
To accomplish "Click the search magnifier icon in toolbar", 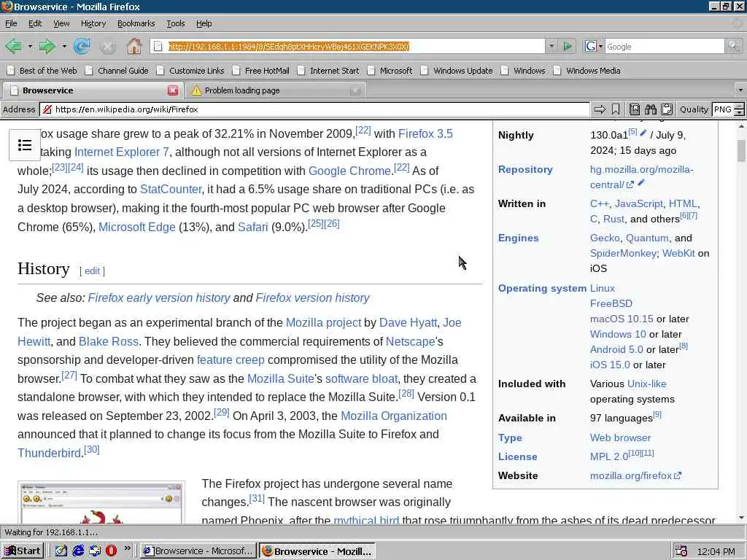I will (734, 46).
